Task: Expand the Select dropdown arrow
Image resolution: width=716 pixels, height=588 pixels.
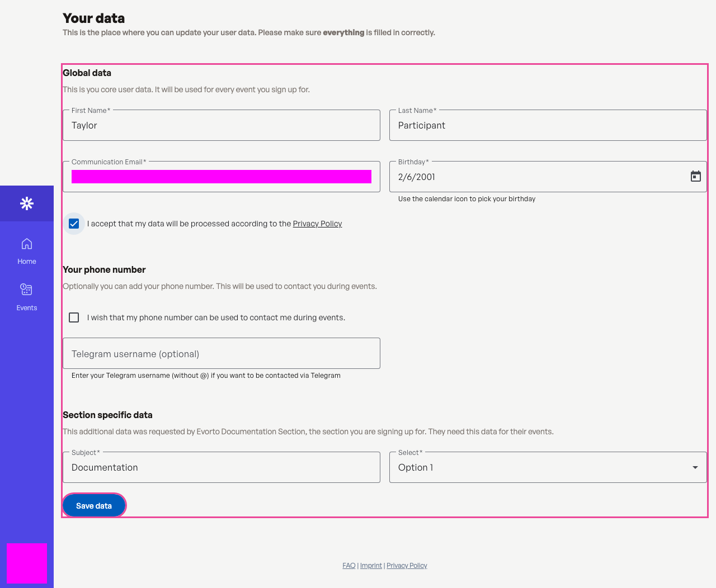Action: 695,467
